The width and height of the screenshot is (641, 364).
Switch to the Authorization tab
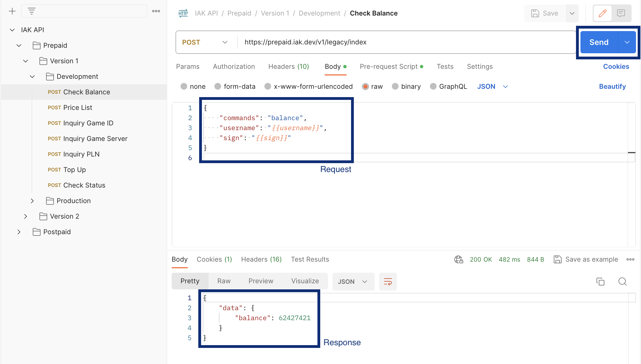tap(234, 67)
